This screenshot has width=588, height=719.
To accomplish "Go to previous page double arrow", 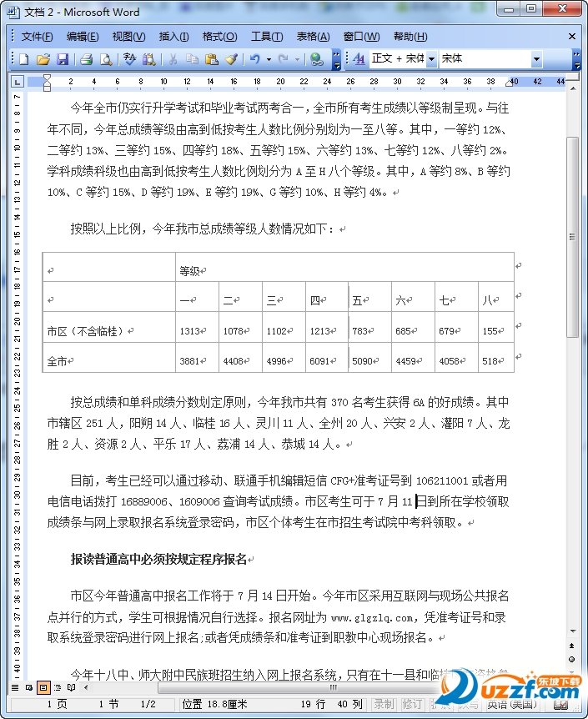I will (x=572, y=646).
